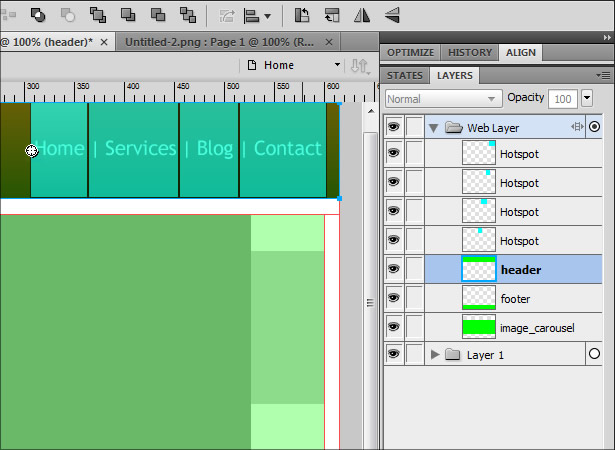This screenshot has width=615, height=450.
Task: Lock the header layer
Action: point(414,269)
